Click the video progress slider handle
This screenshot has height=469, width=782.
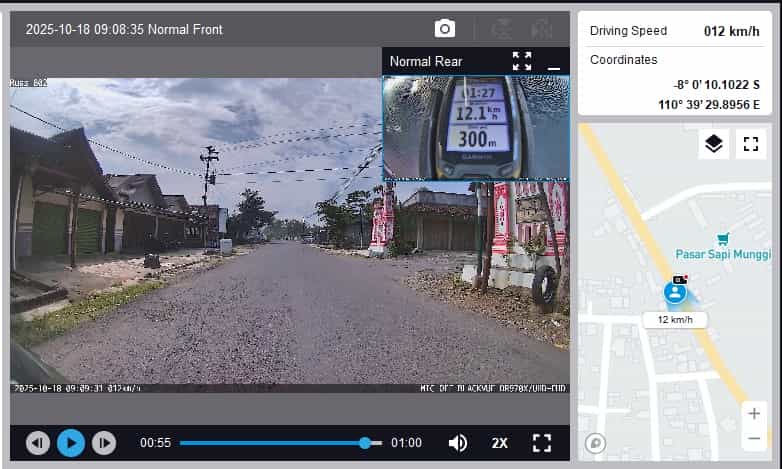tap(365, 442)
